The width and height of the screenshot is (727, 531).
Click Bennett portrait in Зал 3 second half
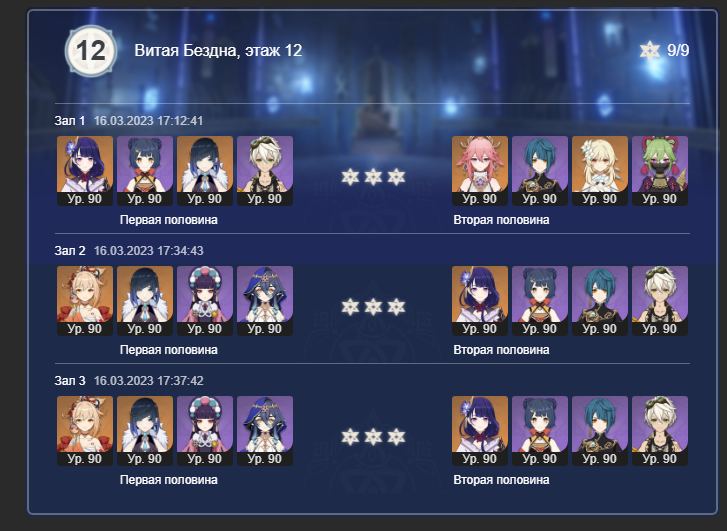660,430
